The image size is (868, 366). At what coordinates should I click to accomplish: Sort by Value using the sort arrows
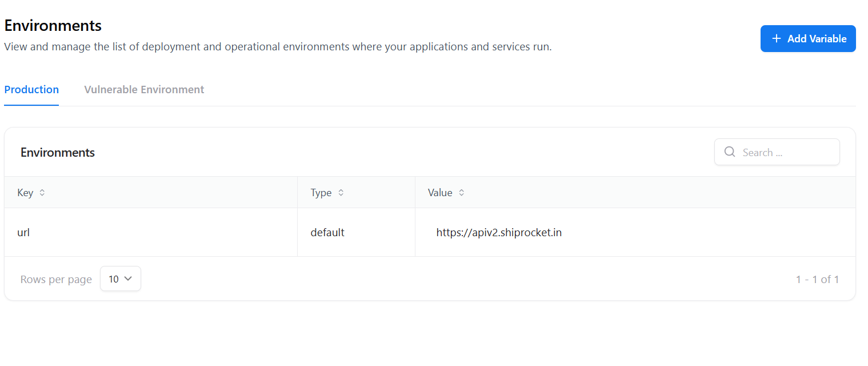click(461, 193)
